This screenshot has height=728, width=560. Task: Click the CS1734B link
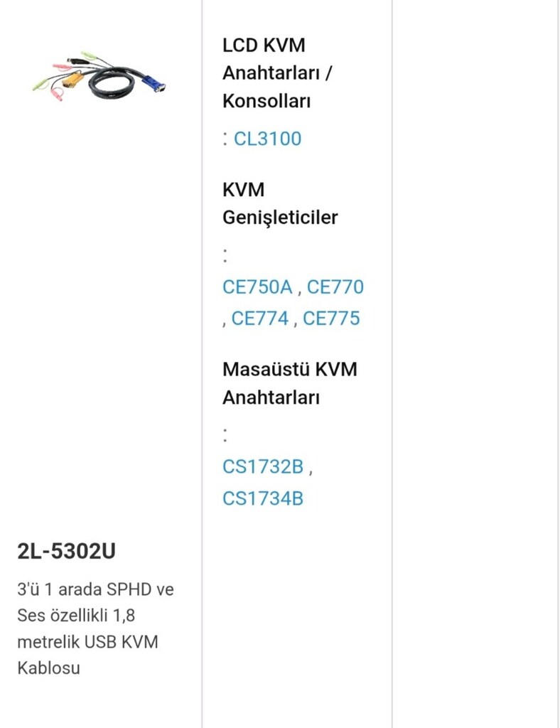pos(263,498)
